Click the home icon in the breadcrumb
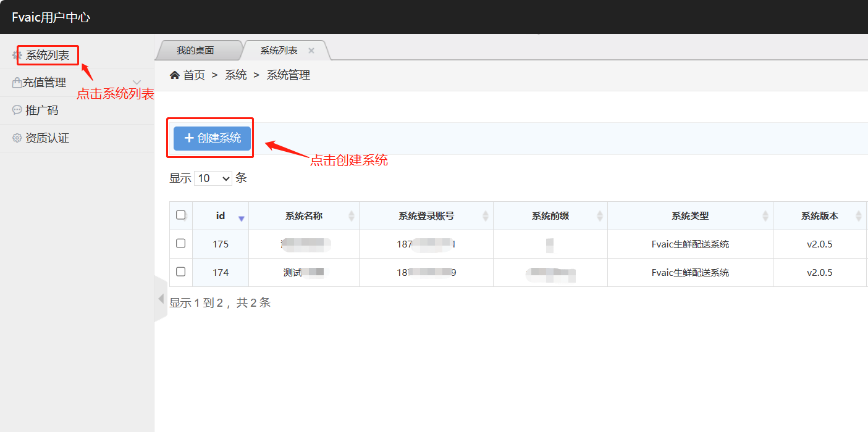868x432 pixels. [x=175, y=75]
